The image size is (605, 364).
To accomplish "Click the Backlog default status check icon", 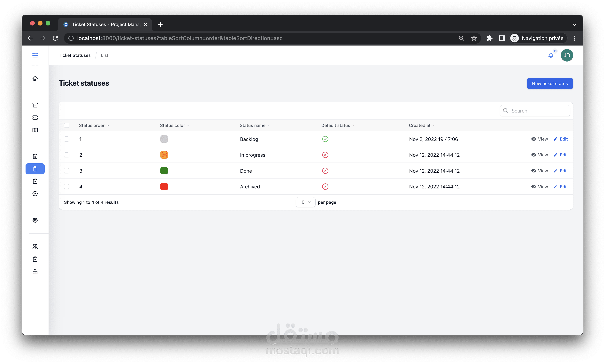I will [x=325, y=139].
